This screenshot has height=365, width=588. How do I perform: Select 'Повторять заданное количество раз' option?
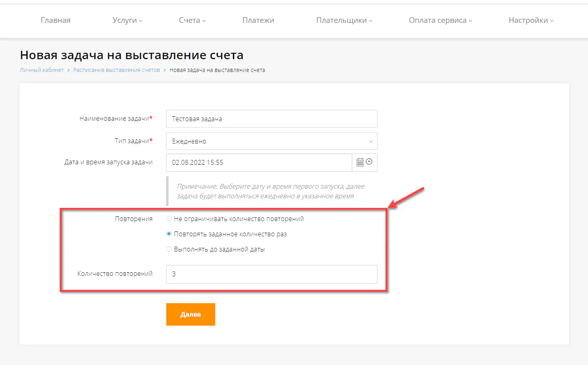coord(169,233)
